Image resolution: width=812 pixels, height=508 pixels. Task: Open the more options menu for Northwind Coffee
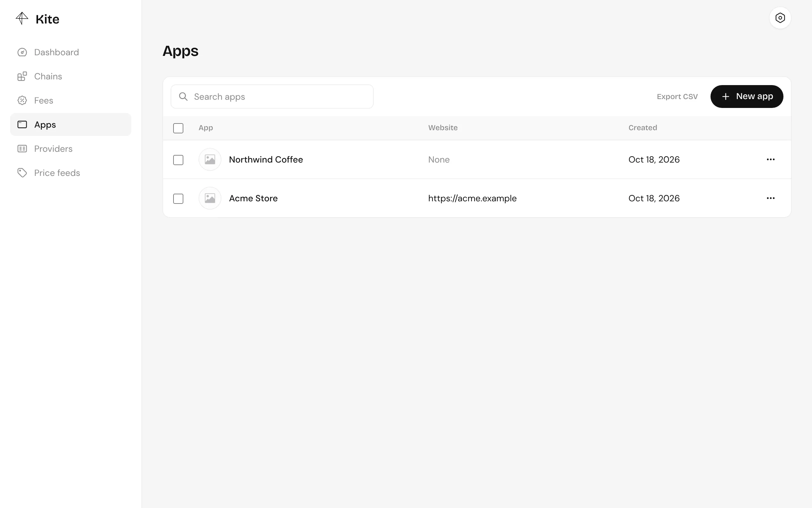(x=771, y=160)
